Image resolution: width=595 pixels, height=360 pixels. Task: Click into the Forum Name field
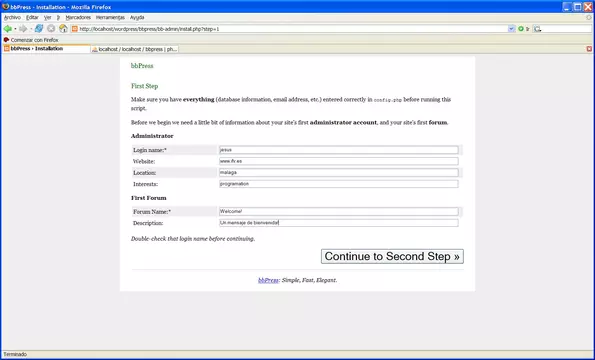(338, 212)
